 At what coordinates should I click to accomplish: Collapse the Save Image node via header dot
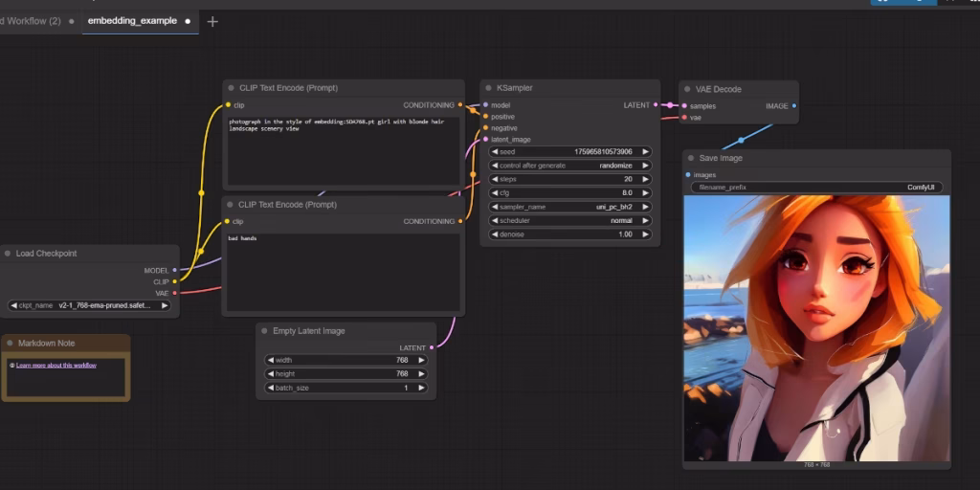pyautogui.click(x=691, y=158)
